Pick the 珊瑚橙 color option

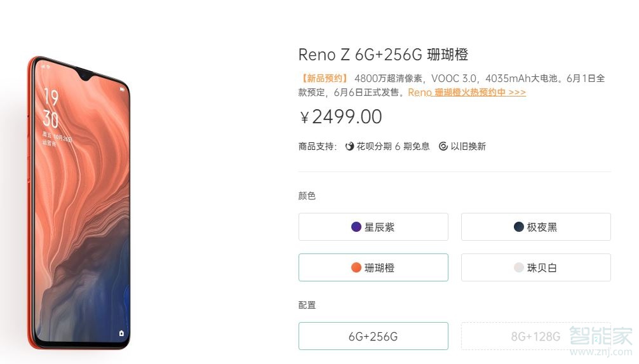pos(373,267)
